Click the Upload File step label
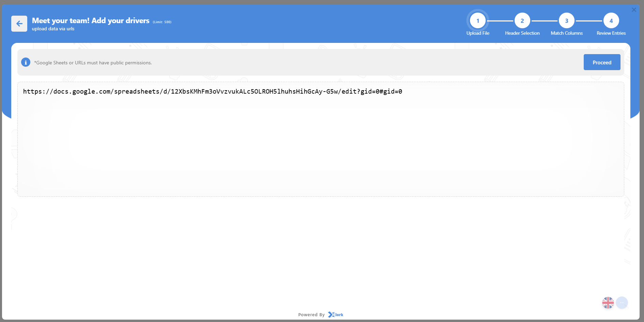644x322 pixels. pyautogui.click(x=478, y=33)
